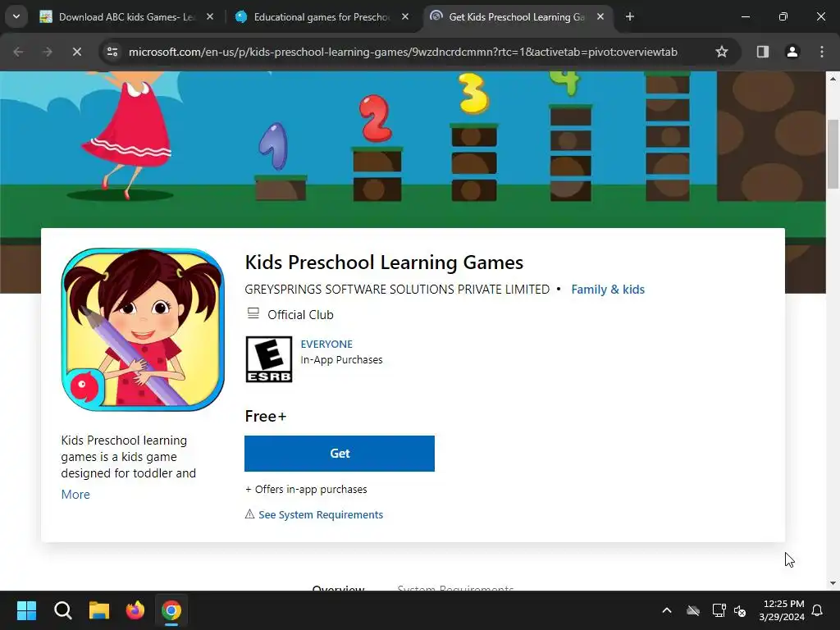This screenshot has width=840, height=630.
Task: Click the In-App Purchases text
Action: (342, 360)
